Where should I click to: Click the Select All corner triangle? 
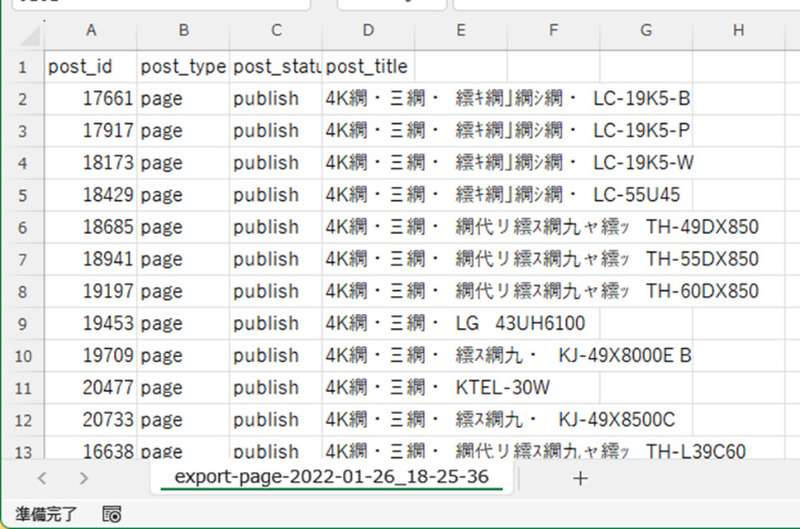point(31,37)
